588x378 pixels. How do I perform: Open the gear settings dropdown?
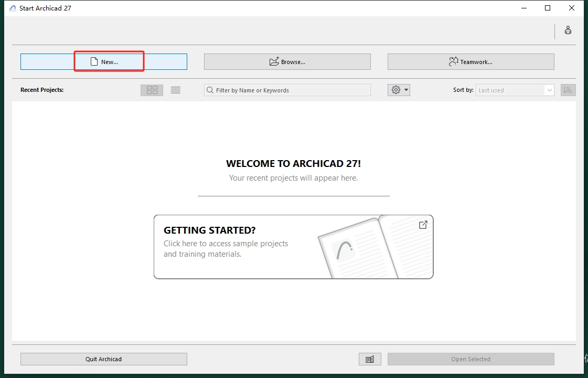pos(399,90)
